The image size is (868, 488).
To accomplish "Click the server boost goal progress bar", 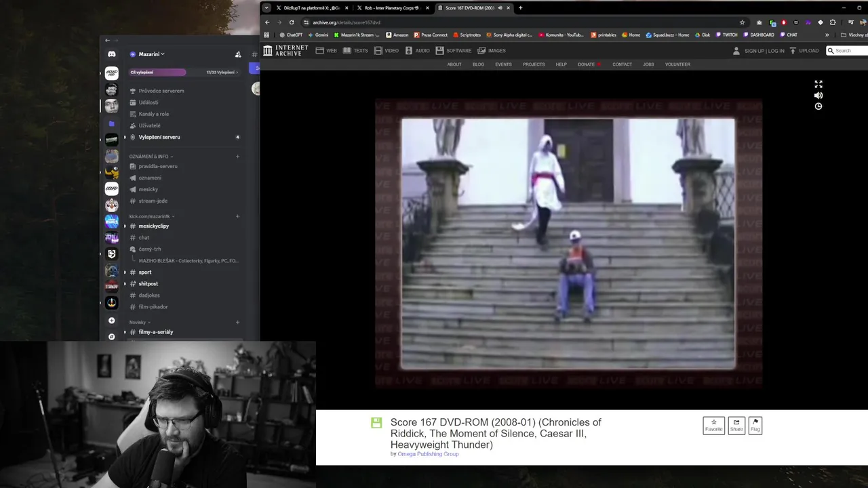I will [x=183, y=72].
